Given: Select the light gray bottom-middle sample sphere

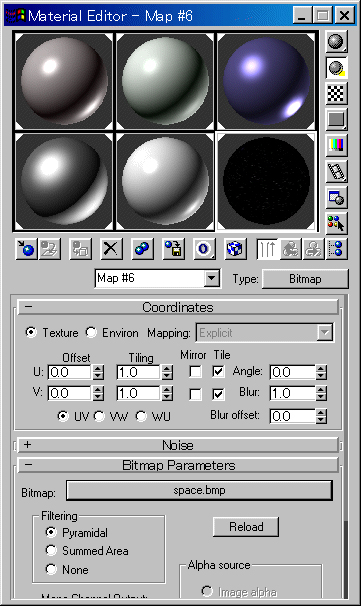Looking at the screenshot, I should coord(165,181).
